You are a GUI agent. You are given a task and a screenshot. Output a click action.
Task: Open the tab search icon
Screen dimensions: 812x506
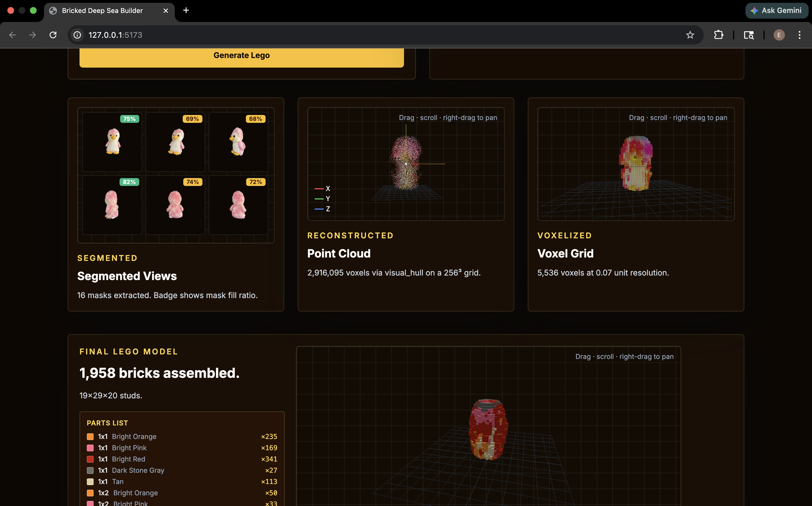[748, 35]
